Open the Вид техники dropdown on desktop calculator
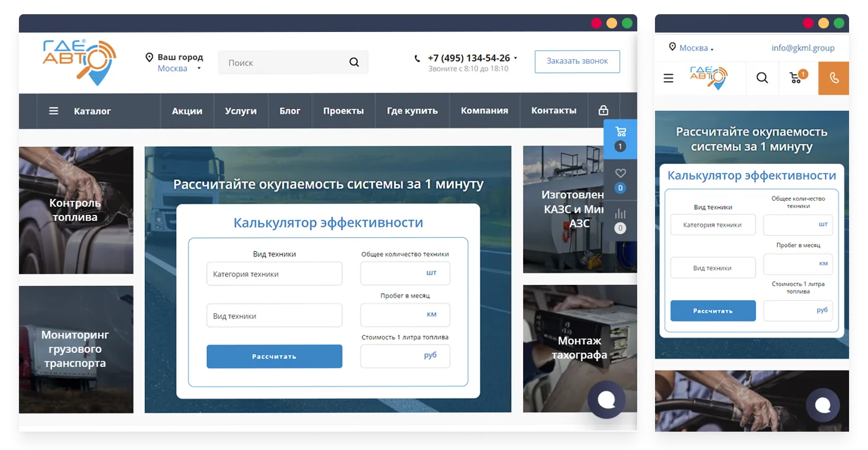 (x=274, y=316)
